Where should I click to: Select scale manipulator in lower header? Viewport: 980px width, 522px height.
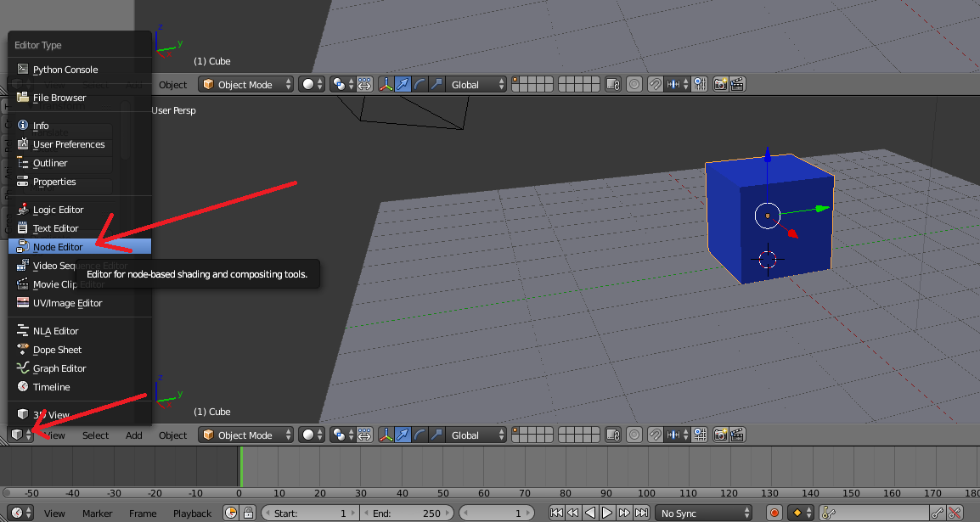pos(436,435)
